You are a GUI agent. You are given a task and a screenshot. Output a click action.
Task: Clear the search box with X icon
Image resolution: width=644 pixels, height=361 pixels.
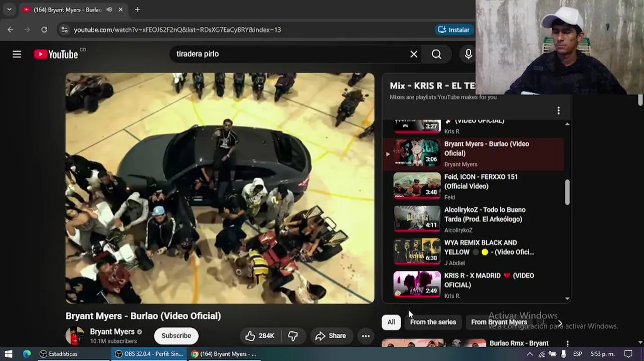pyautogui.click(x=414, y=54)
